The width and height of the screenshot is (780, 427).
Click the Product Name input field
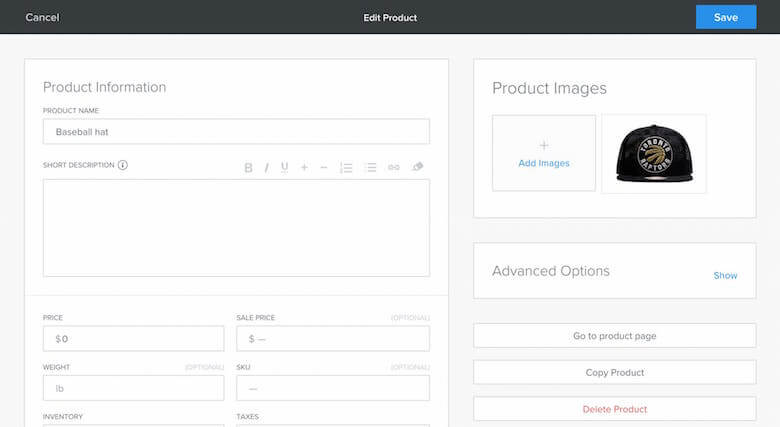tap(236, 132)
